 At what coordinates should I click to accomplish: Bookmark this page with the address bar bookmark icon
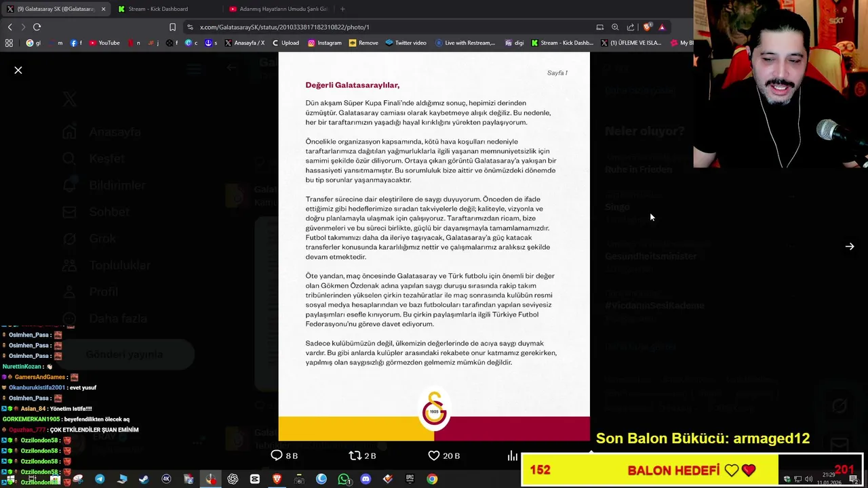172,27
